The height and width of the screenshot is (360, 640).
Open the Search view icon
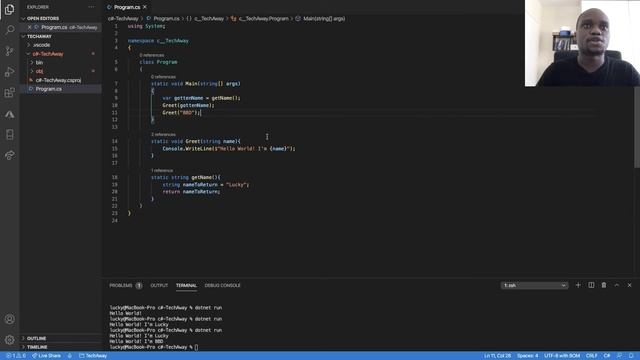click(9, 30)
